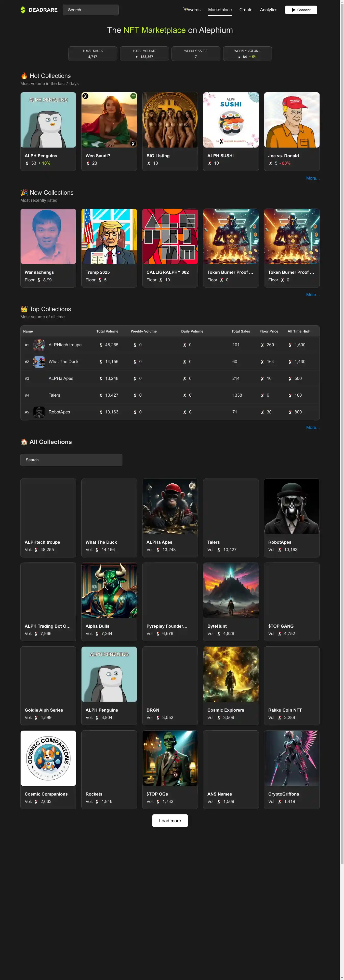This screenshot has height=980, width=344.
Task: Click the All Collections search box
Action: 71,459
